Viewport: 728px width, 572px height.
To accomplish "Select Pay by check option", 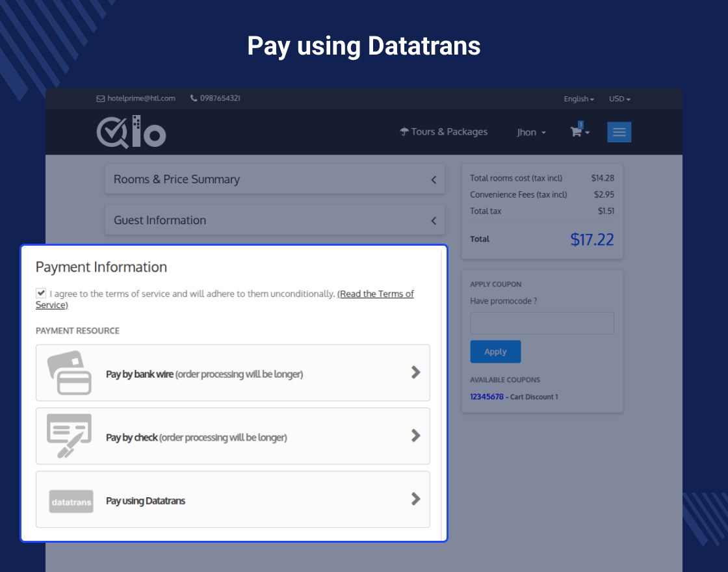I will coord(233,436).
